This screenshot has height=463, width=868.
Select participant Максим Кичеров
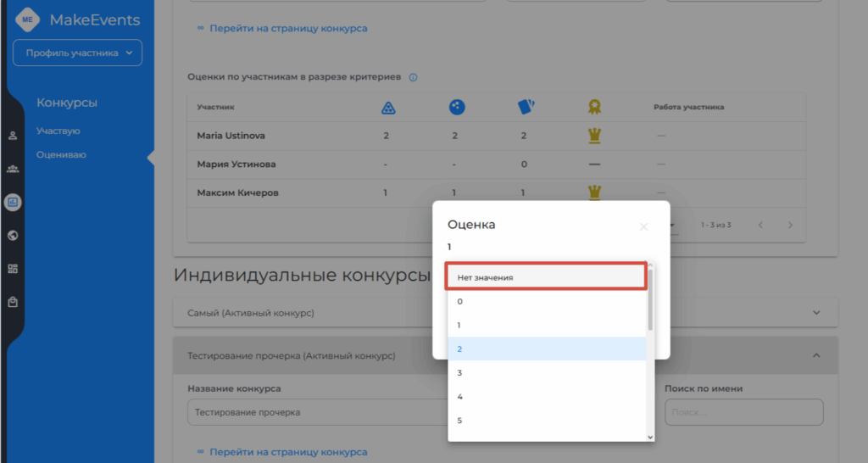[237, 192]
